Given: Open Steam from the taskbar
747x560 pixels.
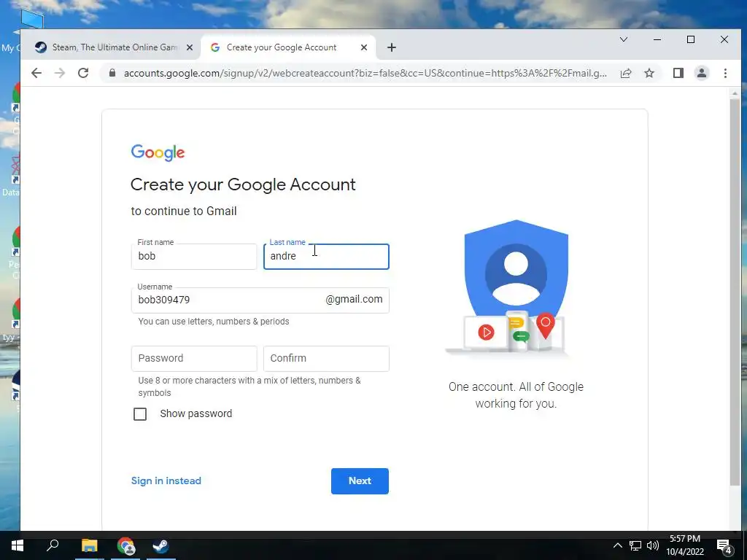Looking at the screenshot, I should [161, 545].
